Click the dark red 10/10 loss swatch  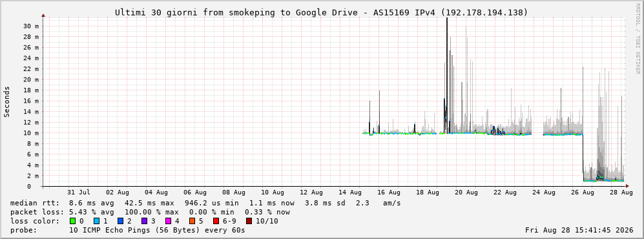[249, 221]
